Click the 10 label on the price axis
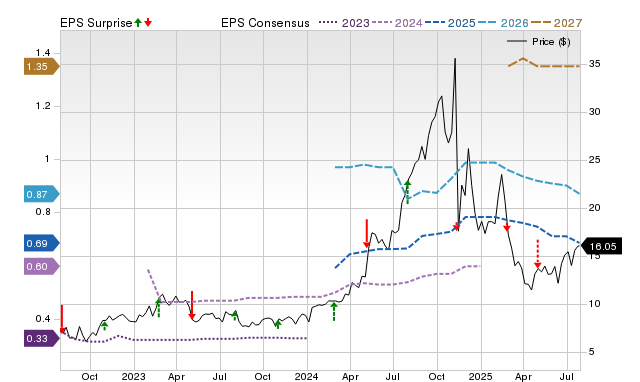Viewport: 640px width, 382px height. click(x=594, y=304)
